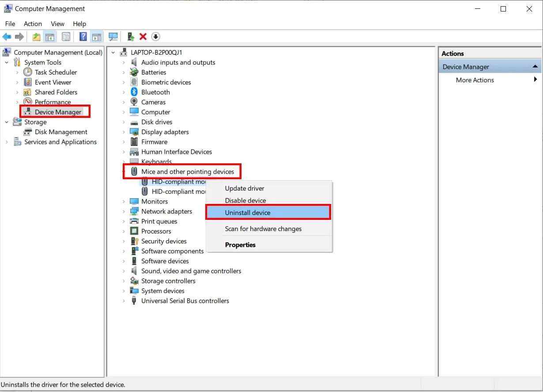The height and width of the screenshot is (392, 543).
Task: Click the Uninstall device red X toolbar icon
Action: coord(142,36)
